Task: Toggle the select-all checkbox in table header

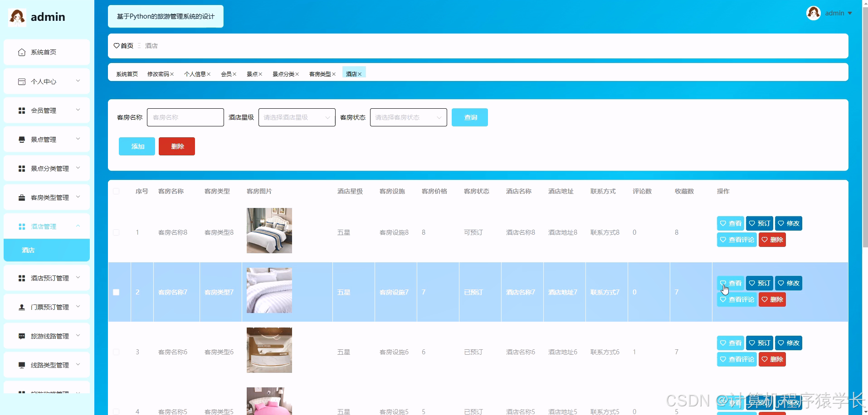Action: pos(116,191)
